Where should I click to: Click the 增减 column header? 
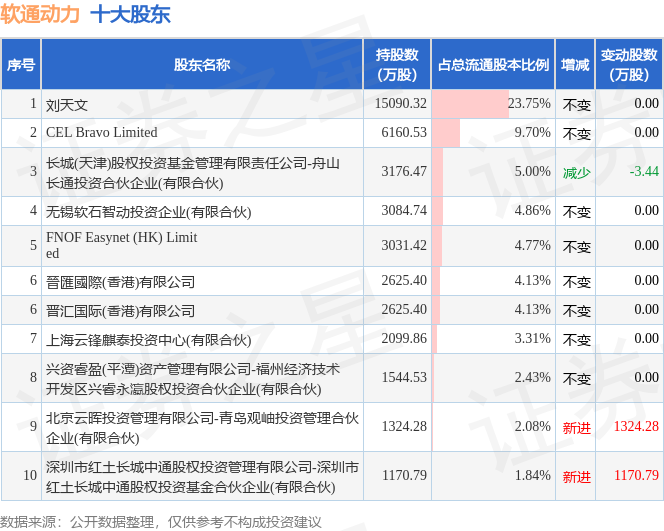575,64
